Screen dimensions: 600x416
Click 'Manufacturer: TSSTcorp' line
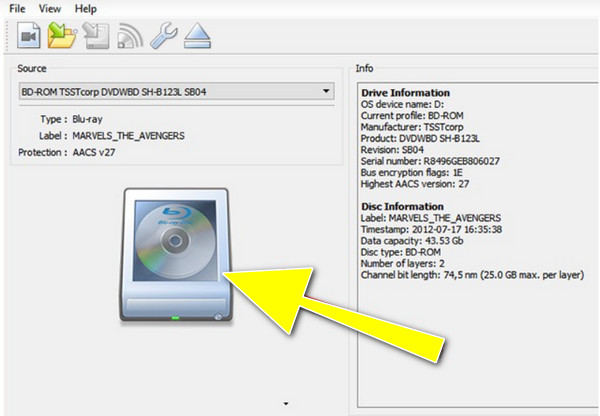(x=412, y=127)
